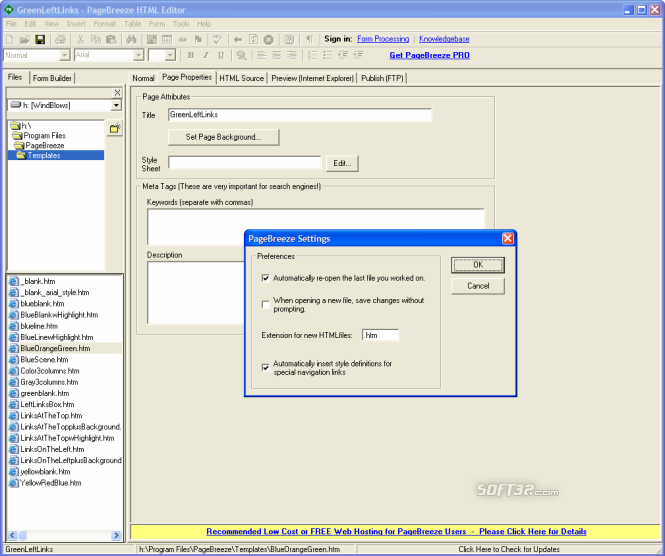Screen dimensions: 665x556
Task: Open the Tools menu
Action: coord(181,24)
